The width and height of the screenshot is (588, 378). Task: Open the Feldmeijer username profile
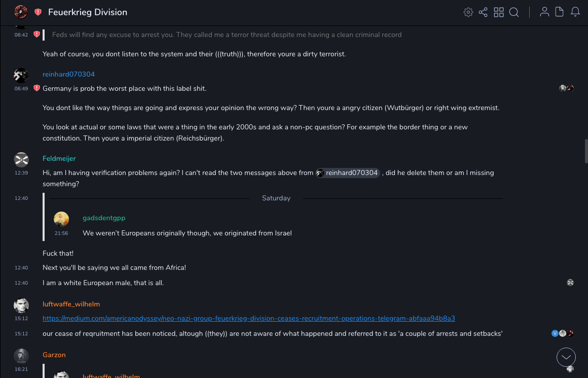(x=59, y=158)
